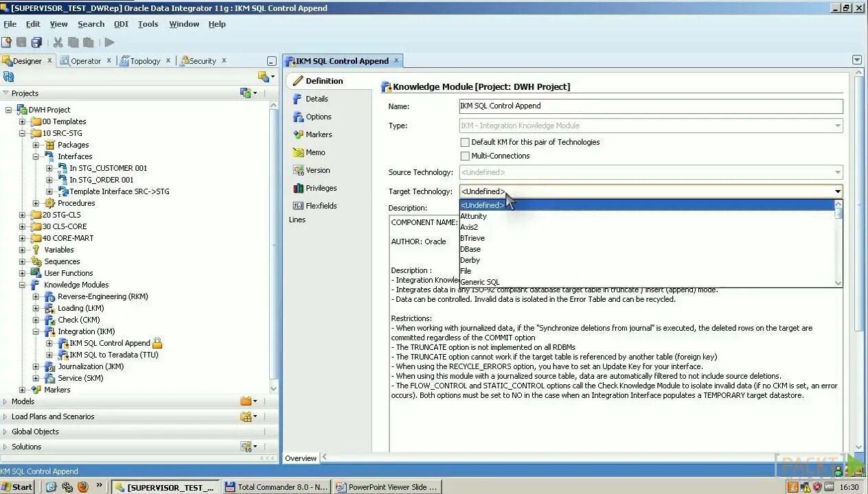Click the lock icon beside IKM SQL Control Append
868x494 pixels.
[x=157, y=343]
